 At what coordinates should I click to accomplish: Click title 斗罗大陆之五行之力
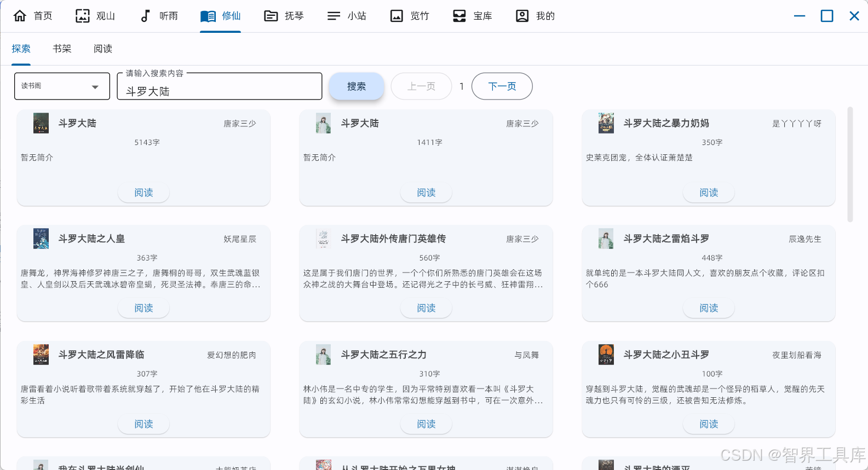pyautogui.click(x=383, y=355)
